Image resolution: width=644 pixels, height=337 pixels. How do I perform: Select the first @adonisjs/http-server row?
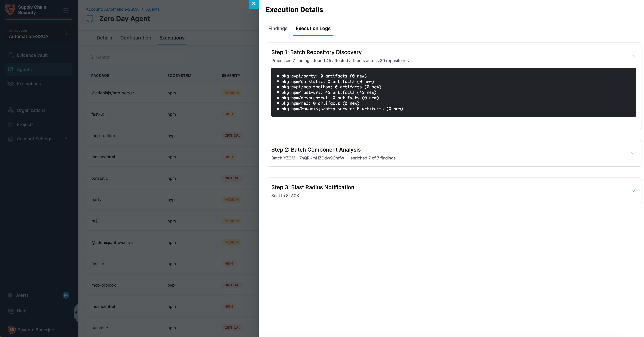172,93
